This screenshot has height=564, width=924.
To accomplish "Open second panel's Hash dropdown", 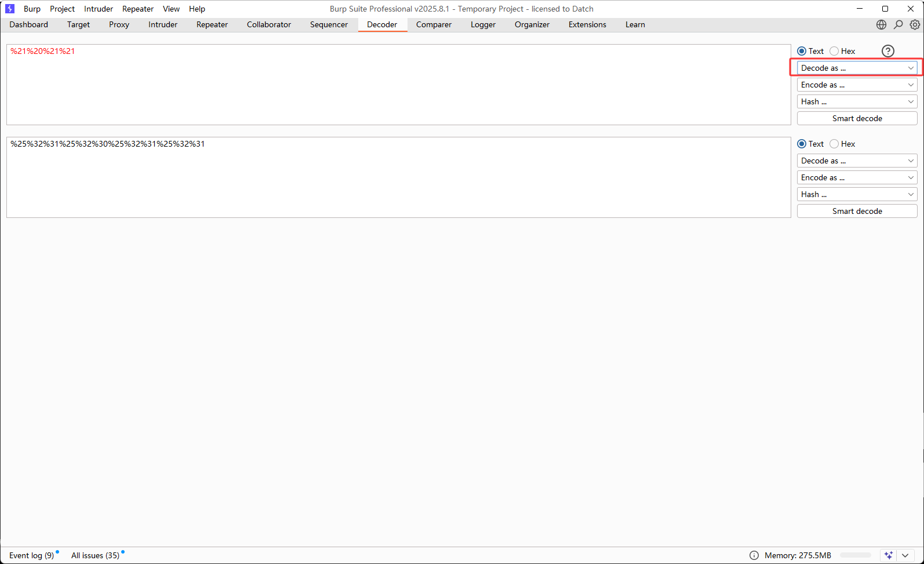I will (x=857, y=194).
